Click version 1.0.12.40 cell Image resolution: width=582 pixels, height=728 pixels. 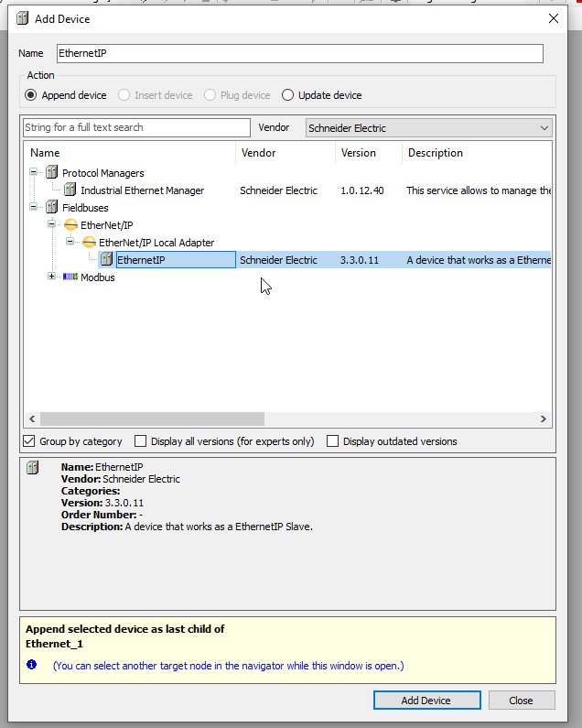click(x=362, y=190)
